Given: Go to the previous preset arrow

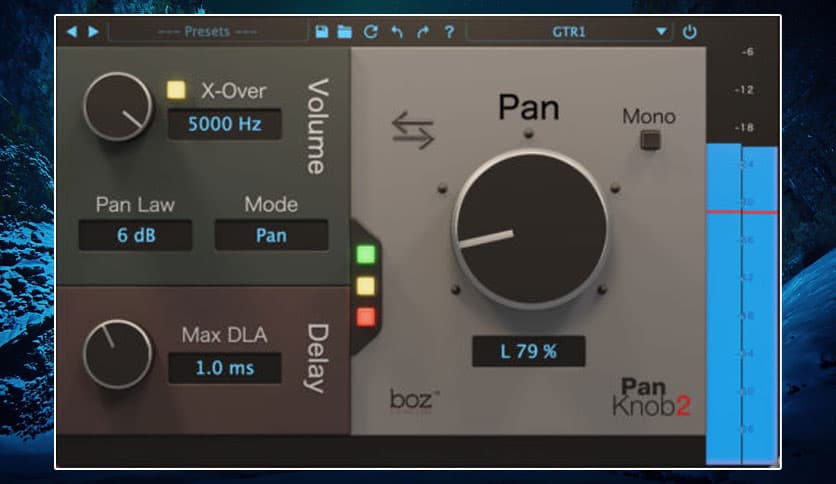Looking at the screenshot, I should coord(71,32).
